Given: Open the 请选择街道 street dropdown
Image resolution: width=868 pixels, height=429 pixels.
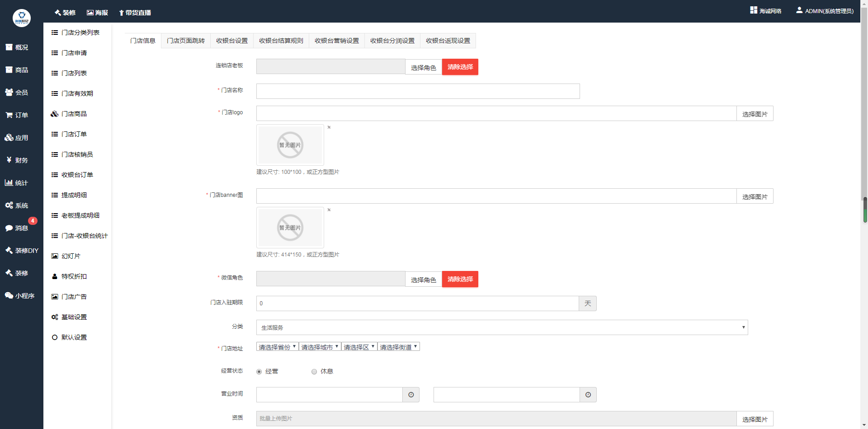Looking at the screenshot, I should click(x=399, y=347).
